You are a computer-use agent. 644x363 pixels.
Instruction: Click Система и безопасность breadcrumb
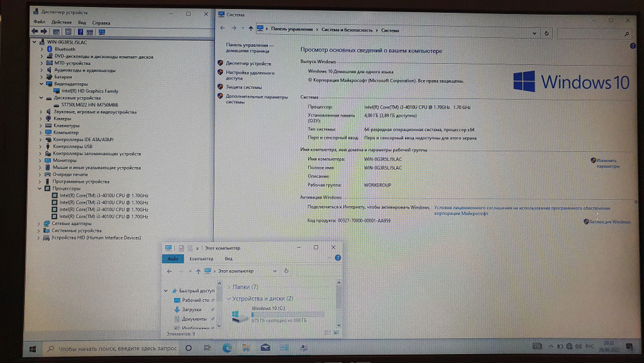pyautogui.click(x=347, y=30)
